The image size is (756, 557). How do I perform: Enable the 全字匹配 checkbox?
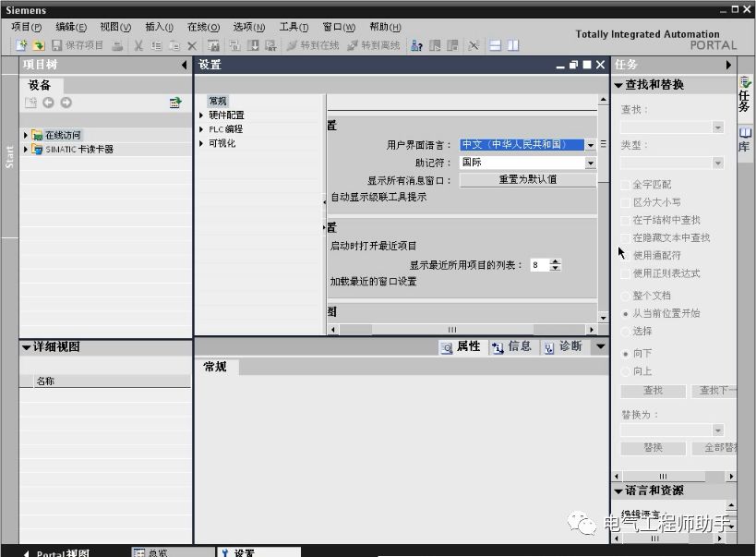(626, 186)
